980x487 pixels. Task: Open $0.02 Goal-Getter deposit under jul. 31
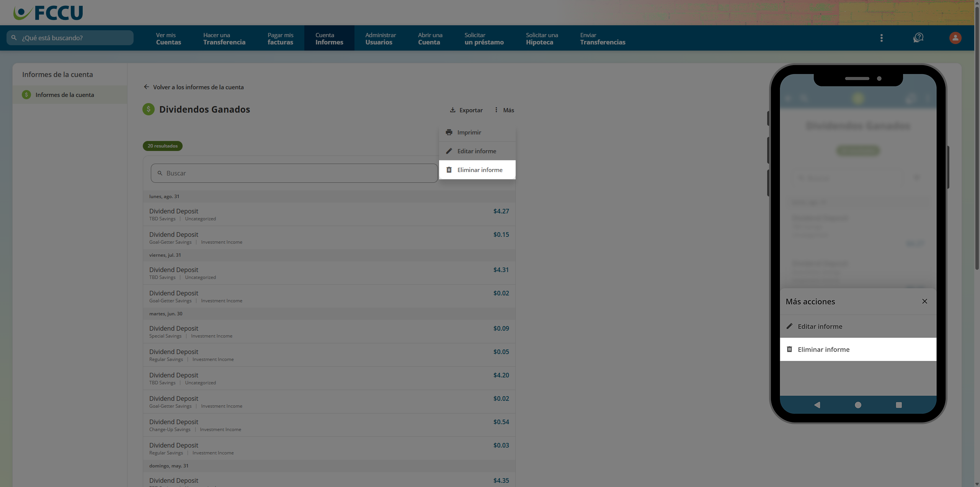(329, 296)
